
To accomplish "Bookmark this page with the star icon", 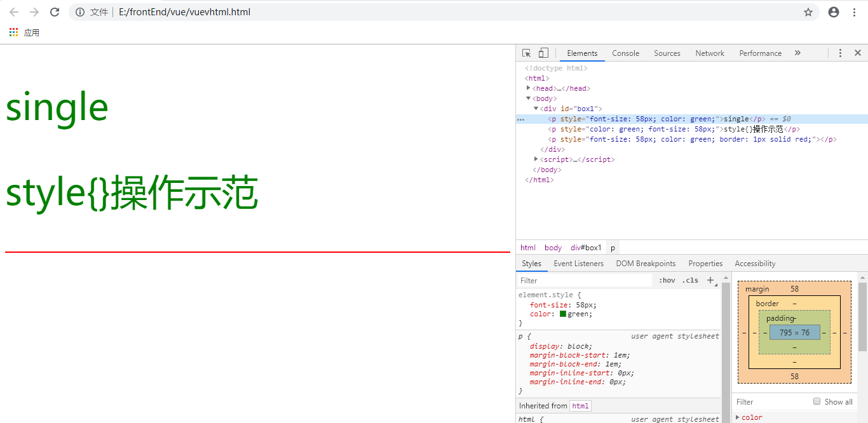I will tap(808, 12).
